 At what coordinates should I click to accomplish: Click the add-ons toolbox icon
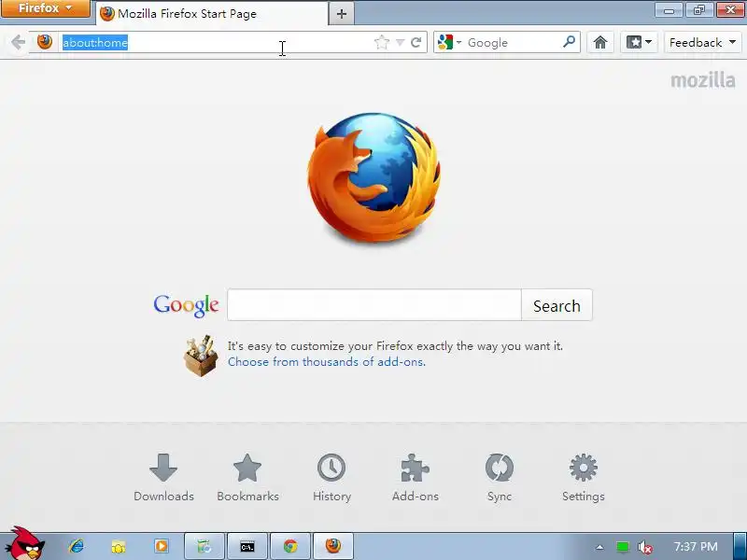tap(201, 356)
